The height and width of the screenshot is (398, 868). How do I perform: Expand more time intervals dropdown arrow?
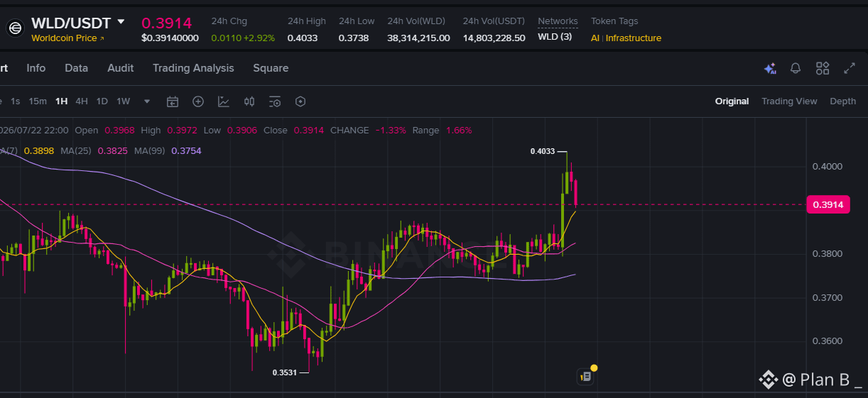click(147, 101)
